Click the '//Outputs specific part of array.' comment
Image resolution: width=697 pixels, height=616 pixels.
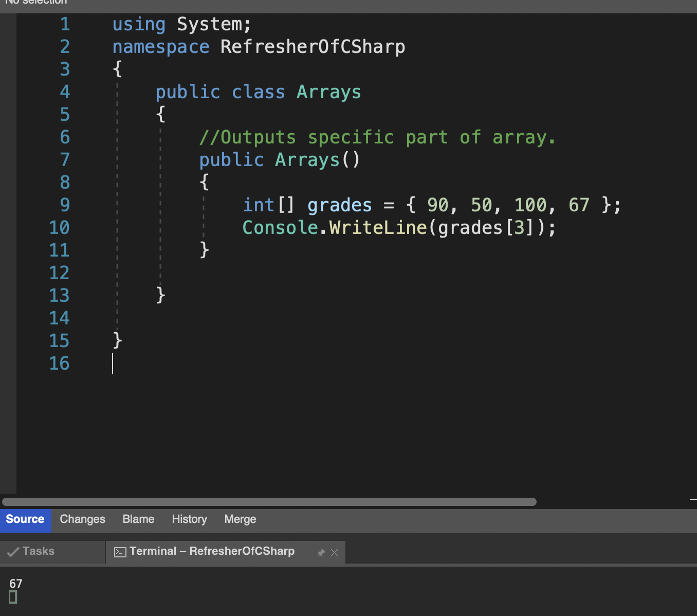point(378,137)
